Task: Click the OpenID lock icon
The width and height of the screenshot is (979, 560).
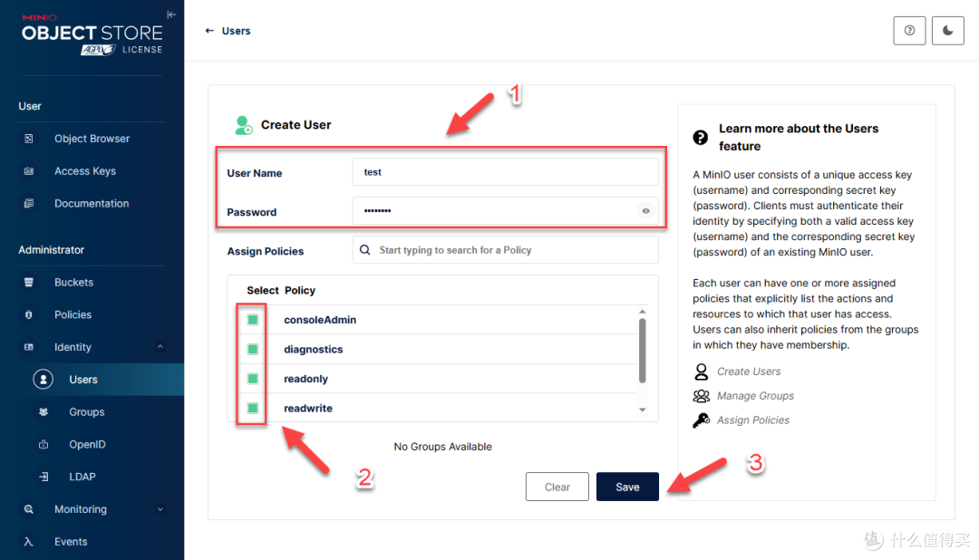Action: (x=44, y=445)
